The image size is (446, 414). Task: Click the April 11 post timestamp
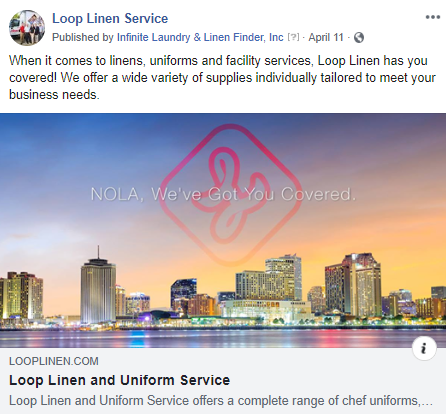click(x=326, y=37)
